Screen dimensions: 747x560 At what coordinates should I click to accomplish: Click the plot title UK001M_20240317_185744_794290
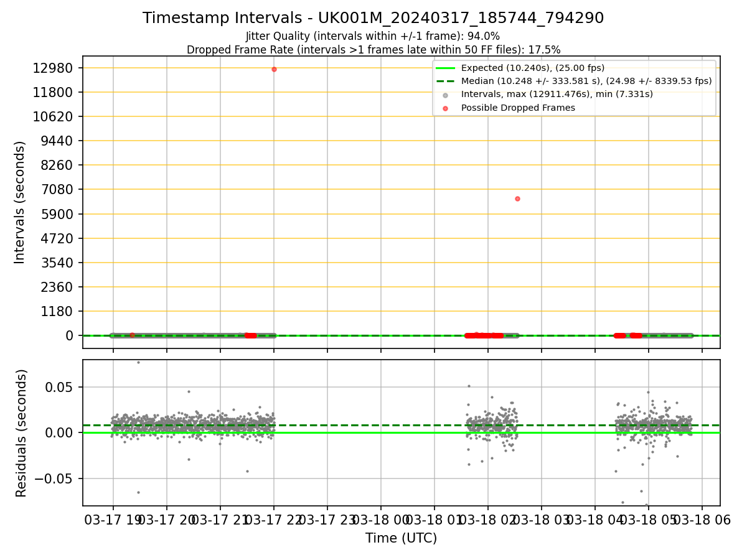[373, 18]
